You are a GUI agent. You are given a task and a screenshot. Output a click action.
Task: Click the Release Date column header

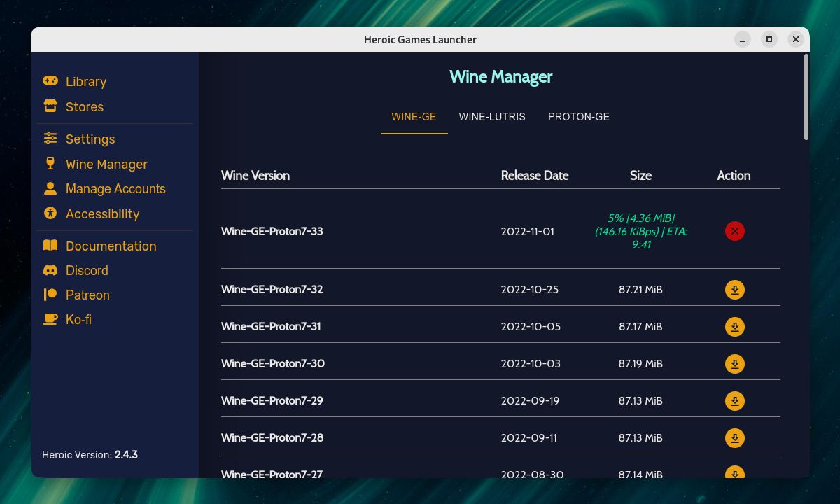[535, 175]
